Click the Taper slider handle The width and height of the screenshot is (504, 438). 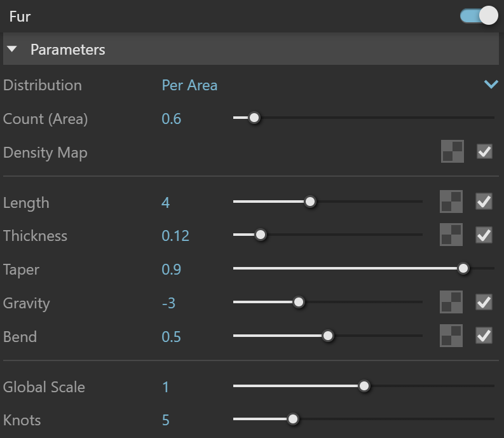(463, 268)
